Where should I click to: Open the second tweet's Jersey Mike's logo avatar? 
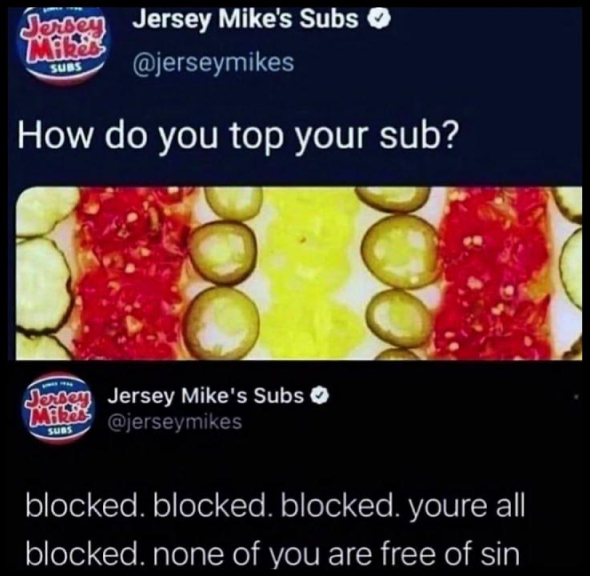pyautogui.click(x=60, y=408)
